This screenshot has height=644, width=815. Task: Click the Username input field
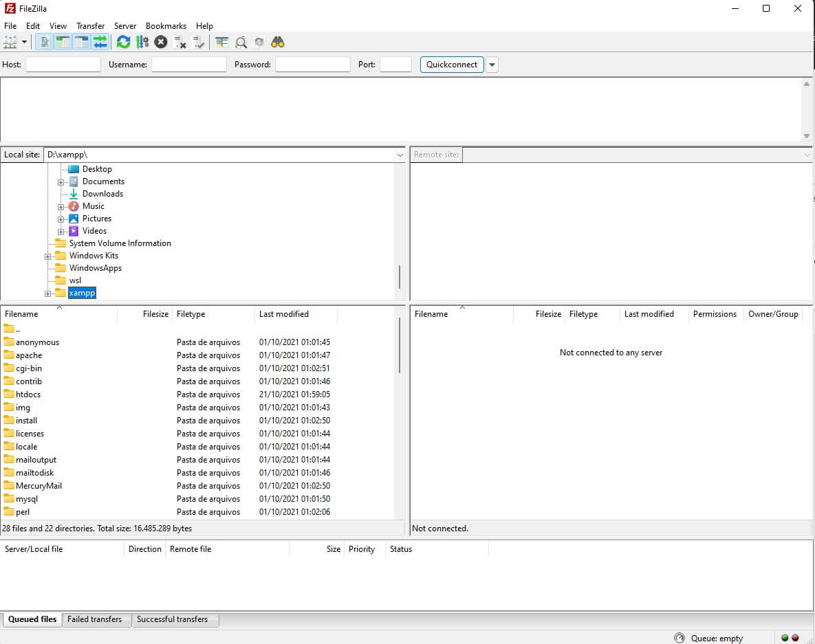tap(188, 65)
